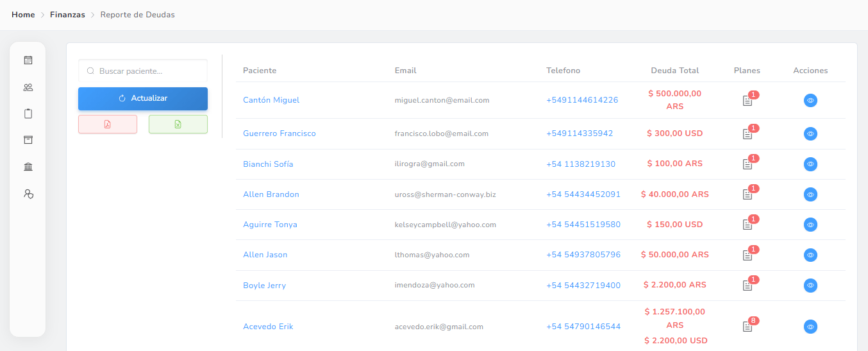Call phone +54 54451519580

[583, 225]
